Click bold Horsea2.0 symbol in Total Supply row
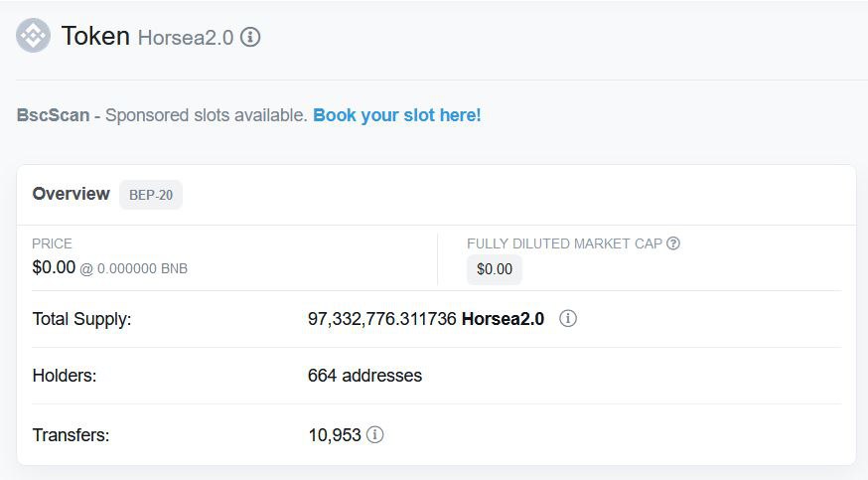 pos(504,319)
